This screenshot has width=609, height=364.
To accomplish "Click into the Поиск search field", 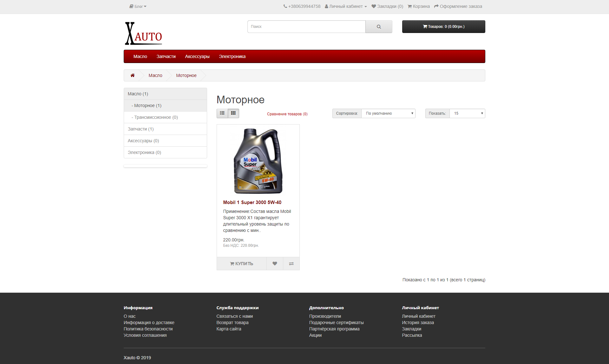I will (x=306, y=27).
